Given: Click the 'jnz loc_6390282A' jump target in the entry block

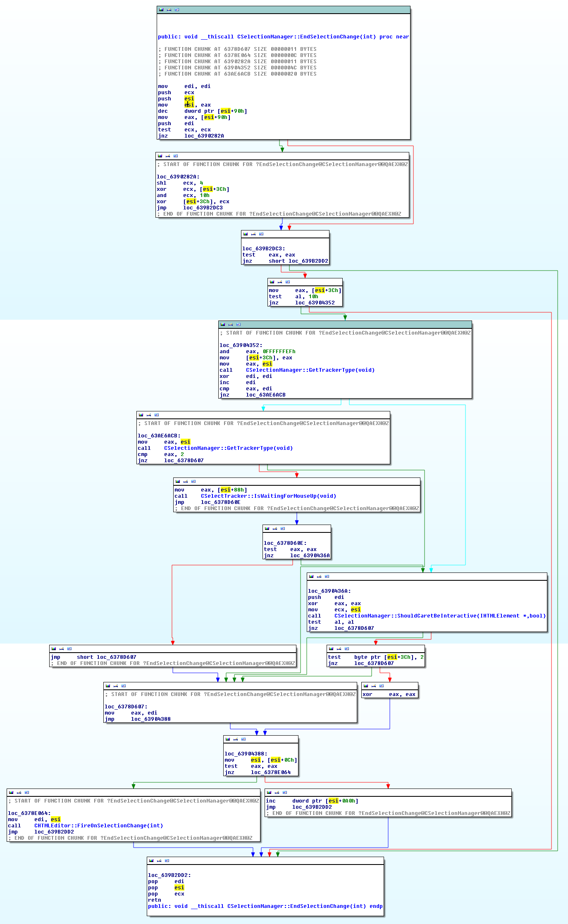Looking at the screenshot, I should point(204,136).
